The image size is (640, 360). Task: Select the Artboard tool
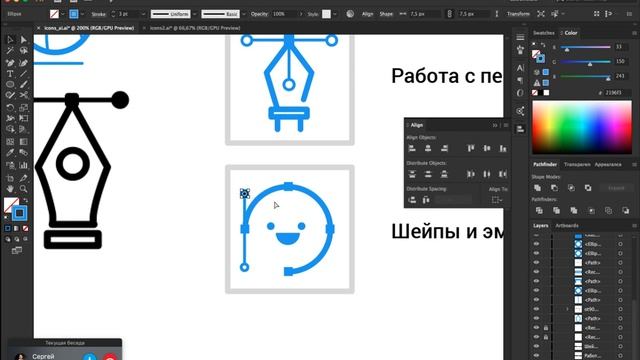(x=10, y=178)
